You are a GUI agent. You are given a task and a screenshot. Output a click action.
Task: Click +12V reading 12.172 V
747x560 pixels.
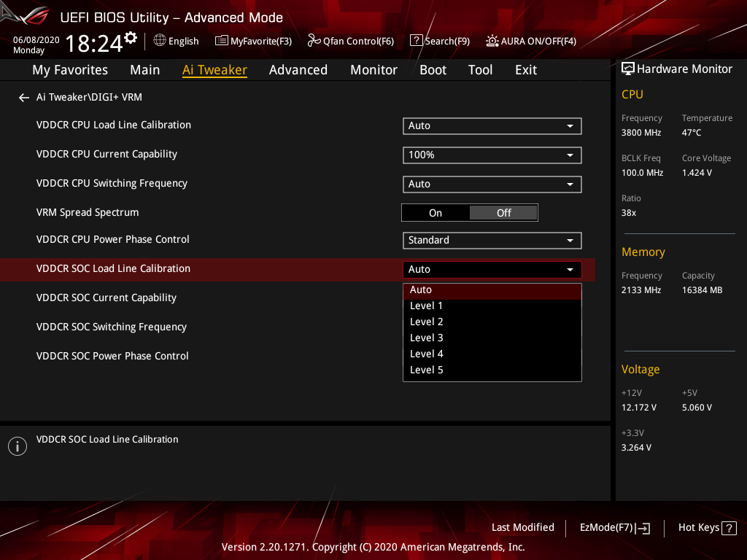point(639,408)
